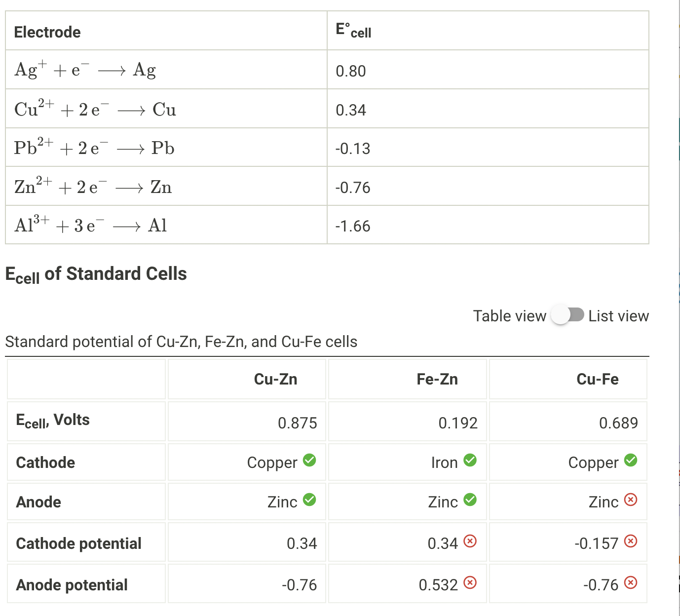Click the red X beside 0.34 cathode potential
The height and width of the screenshot is (616, 680).
point(471,541)
